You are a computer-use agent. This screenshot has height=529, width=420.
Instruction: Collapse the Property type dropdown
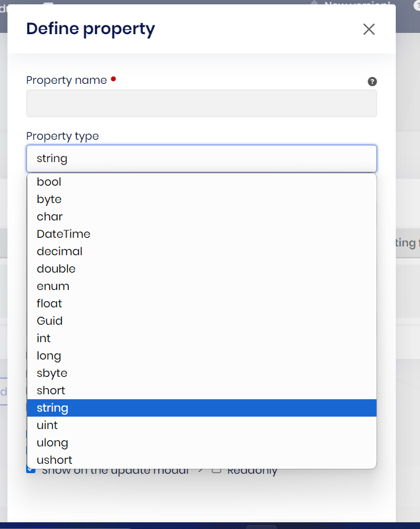(x=201, y=158)
